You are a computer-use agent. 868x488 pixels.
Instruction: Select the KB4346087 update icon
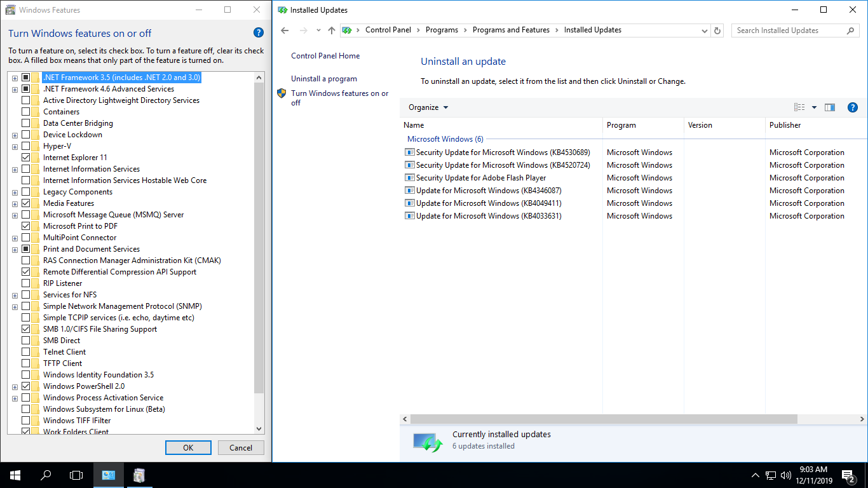point(409,191)
